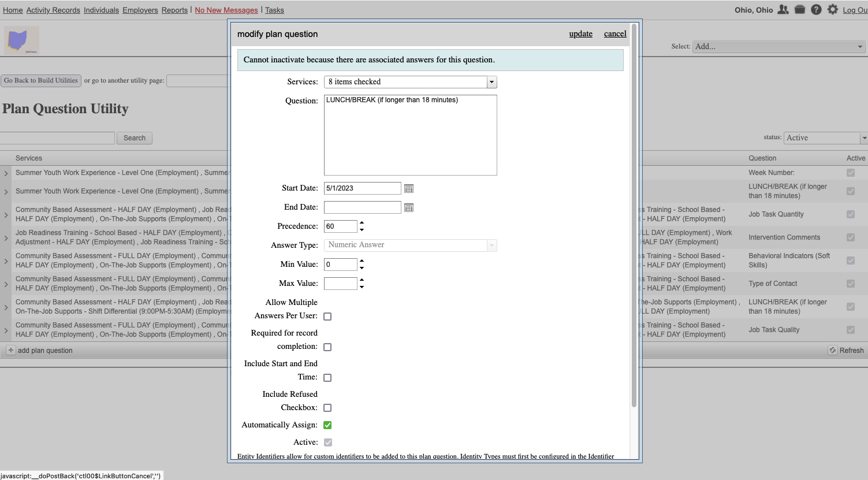Expand the Job Task Quantity row
Viewport: 868px width, 480px height.
(6, 215)
